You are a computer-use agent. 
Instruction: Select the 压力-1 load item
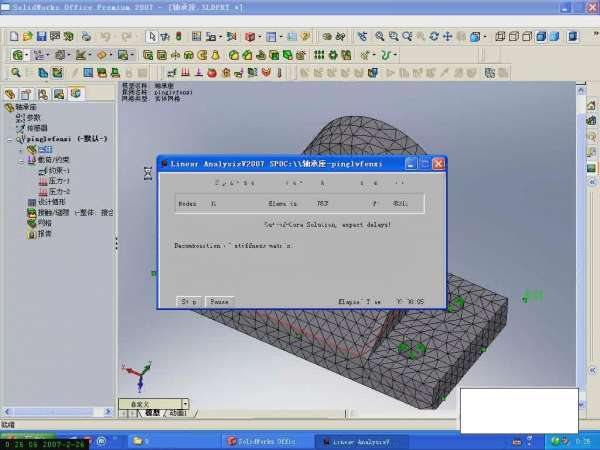(x=54, y=181)
